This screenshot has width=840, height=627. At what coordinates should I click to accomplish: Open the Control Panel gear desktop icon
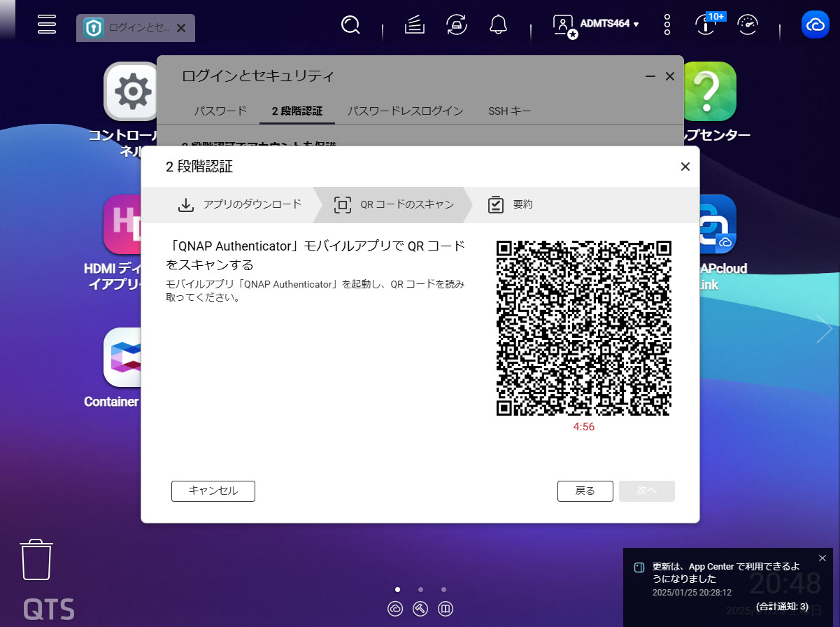pos(133,91)
